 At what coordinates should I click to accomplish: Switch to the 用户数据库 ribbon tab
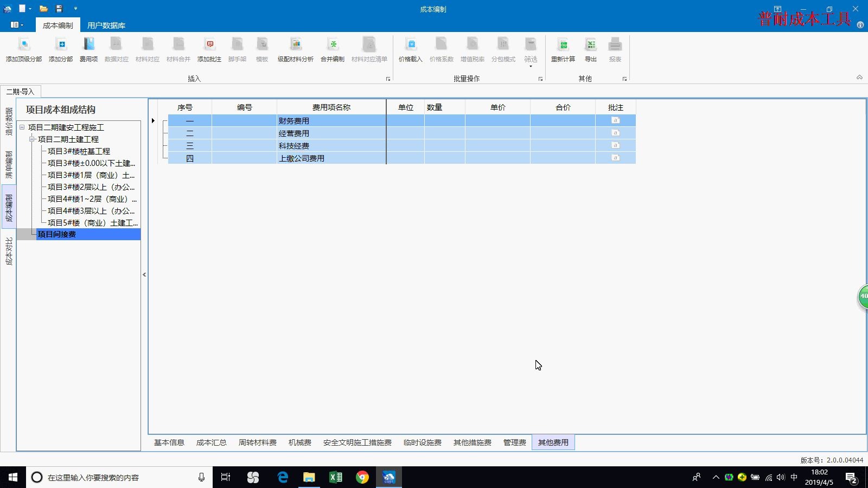106,25
